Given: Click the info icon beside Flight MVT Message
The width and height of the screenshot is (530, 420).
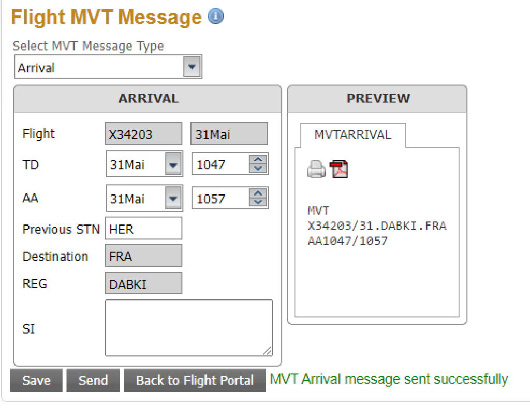Looking at the screenshot, I should [x=216, y=17].
